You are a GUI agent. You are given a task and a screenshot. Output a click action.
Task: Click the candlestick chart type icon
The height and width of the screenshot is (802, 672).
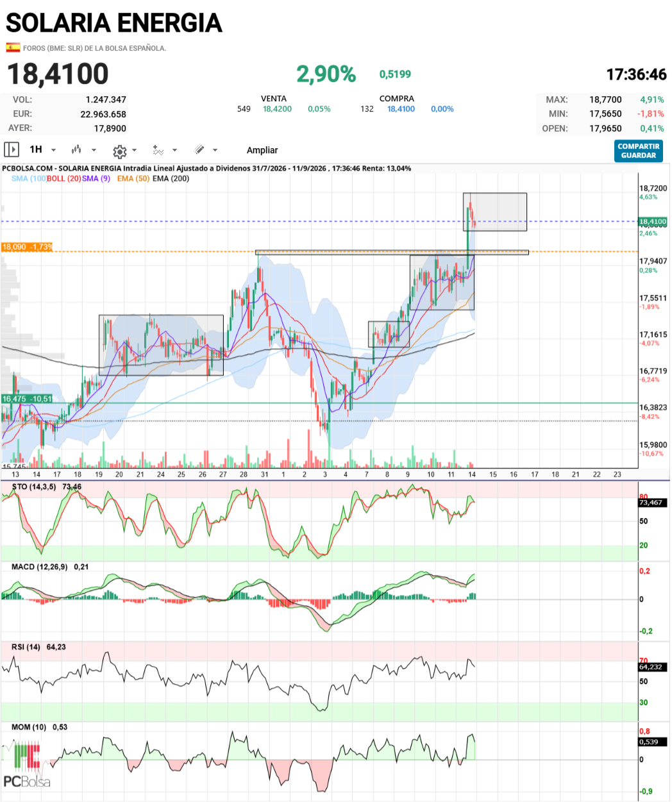point(77,149)
